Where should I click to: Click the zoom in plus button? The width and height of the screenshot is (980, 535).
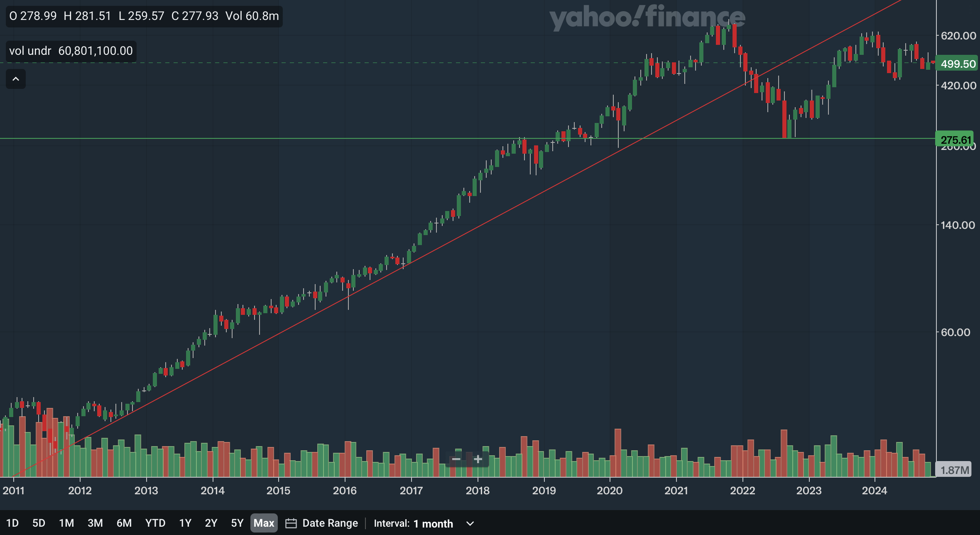[x=478, y=459]
